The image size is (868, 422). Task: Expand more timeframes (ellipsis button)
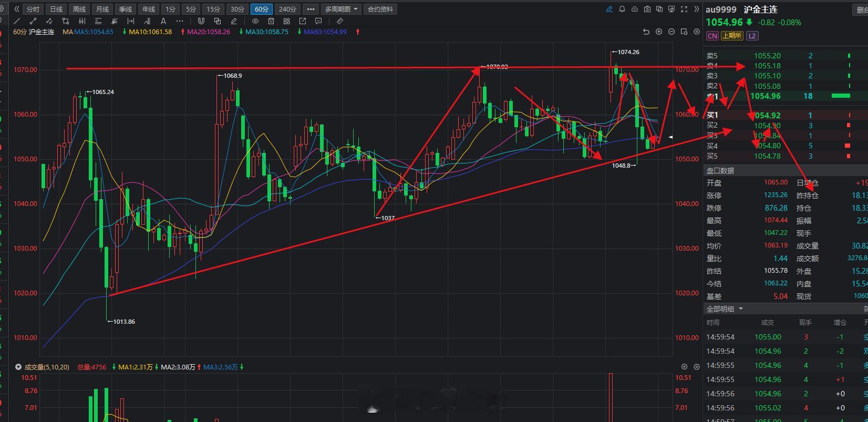[311, 9]
